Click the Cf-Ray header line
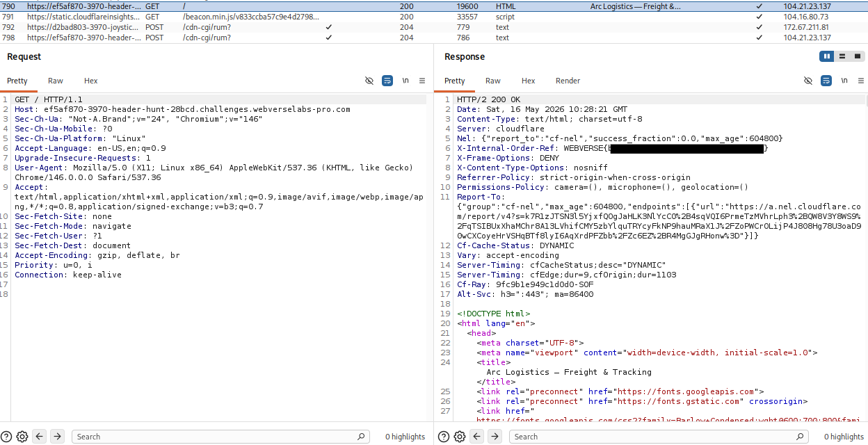The height and width of the screenshot is (445, 868). tap(525, 284)
